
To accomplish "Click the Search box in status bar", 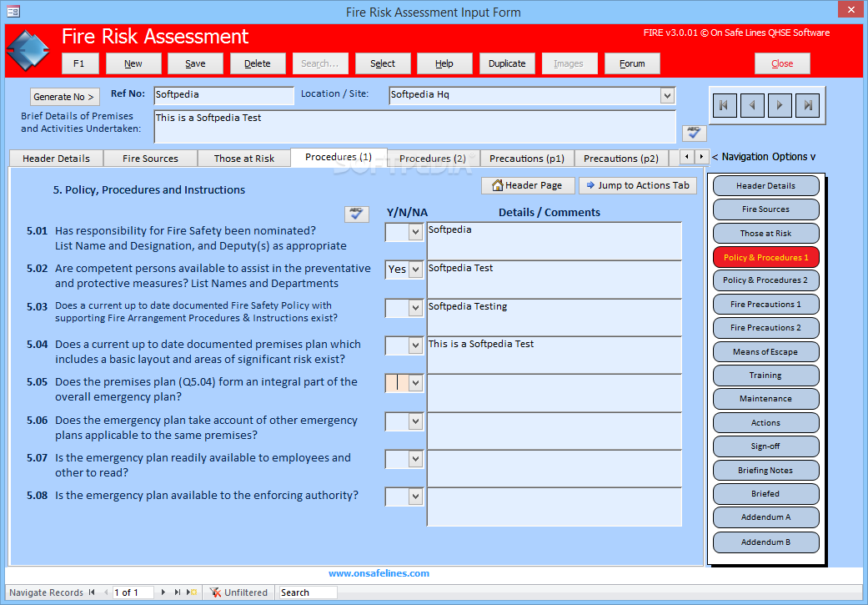I will point(308,592).
